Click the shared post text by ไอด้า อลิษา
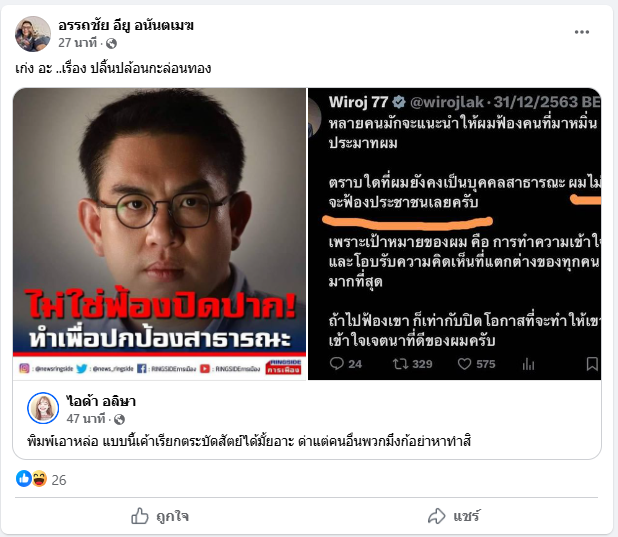The width and height of the screenshot is (618, 537). 249,441
